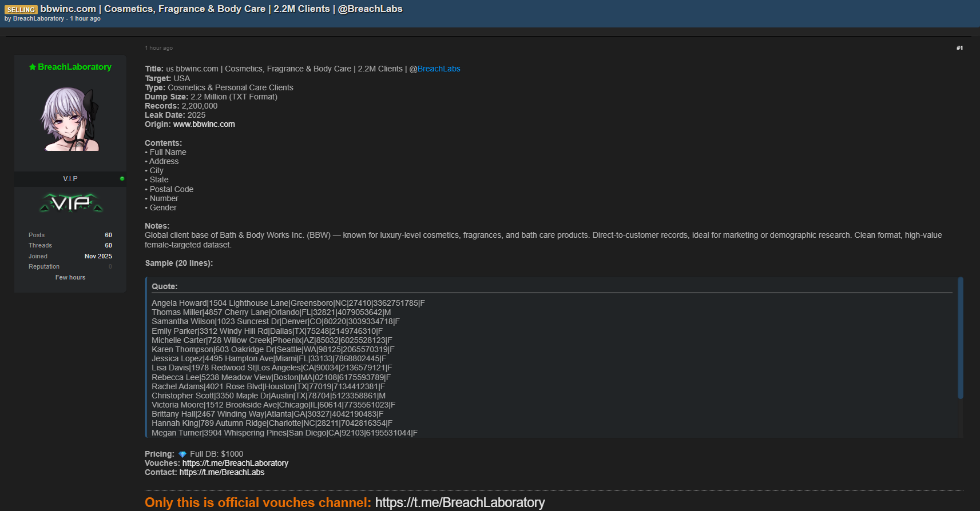Click the Contact Telegram link
The height and width of the screenshot is (511, 980).
[221, 473]
